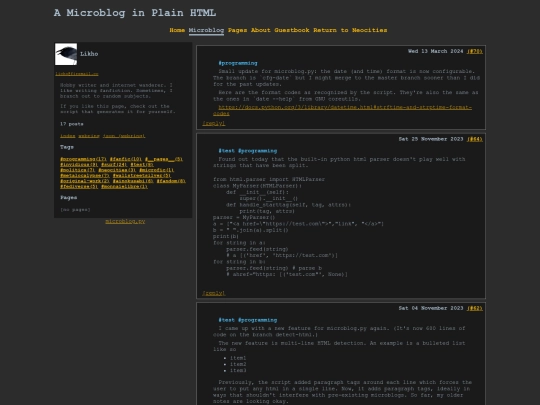Click the crow avatar image

[66, 54]
